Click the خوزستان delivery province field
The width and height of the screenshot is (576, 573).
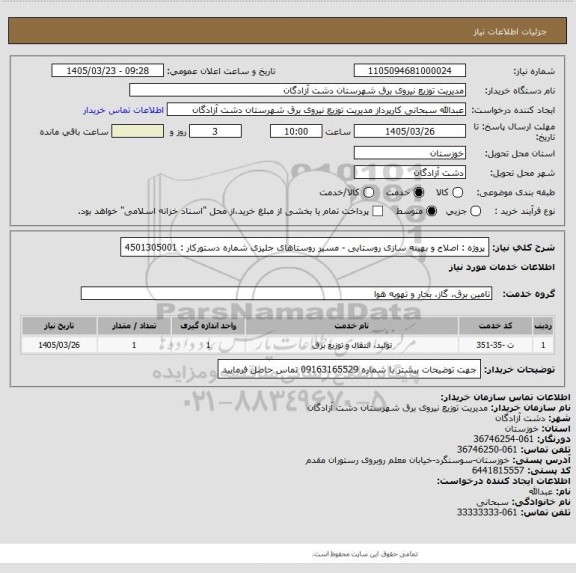click(410, 153)
